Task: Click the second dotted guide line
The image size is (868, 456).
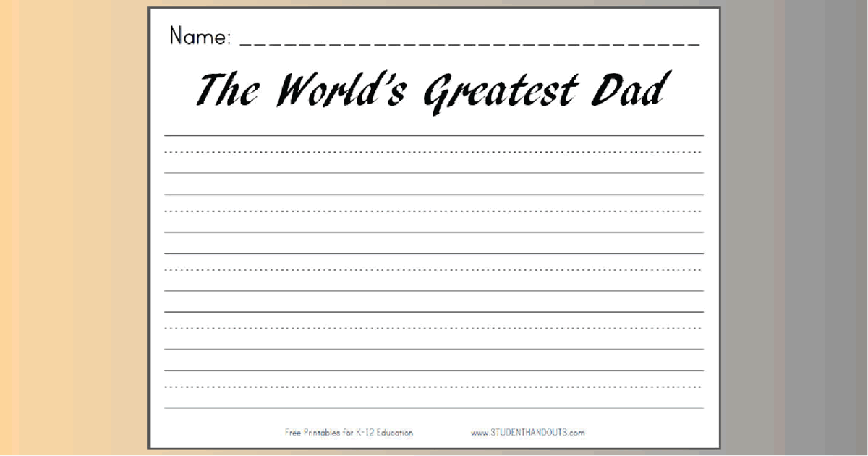Action: [x=434, y=210]
